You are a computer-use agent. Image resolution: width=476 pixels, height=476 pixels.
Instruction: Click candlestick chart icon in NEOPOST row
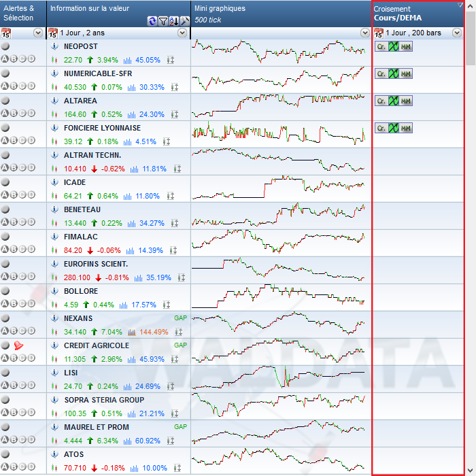[54, 60]
